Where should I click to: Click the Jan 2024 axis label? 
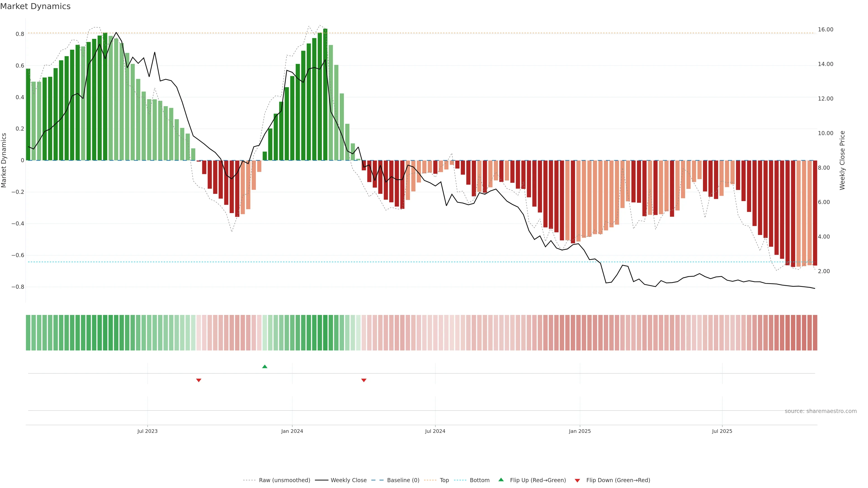pyautogui.click(x=292, y=431)
